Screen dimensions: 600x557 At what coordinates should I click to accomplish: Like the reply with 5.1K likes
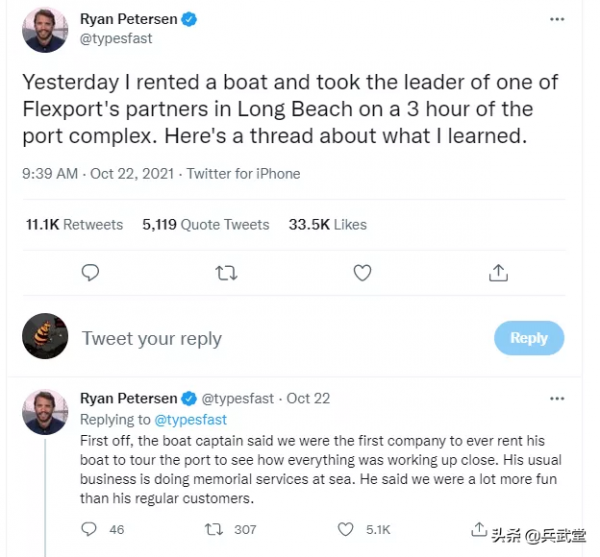click(x=346, y=529)
